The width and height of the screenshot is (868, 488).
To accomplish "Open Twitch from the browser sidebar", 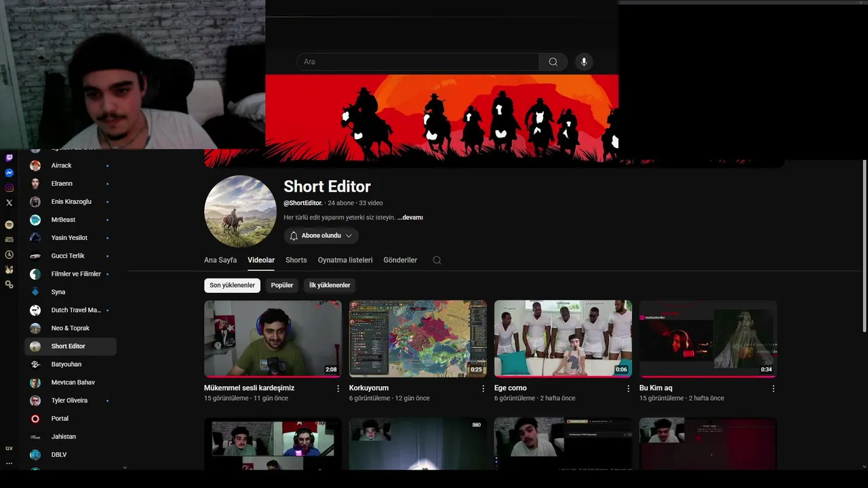I will (9, 158).
